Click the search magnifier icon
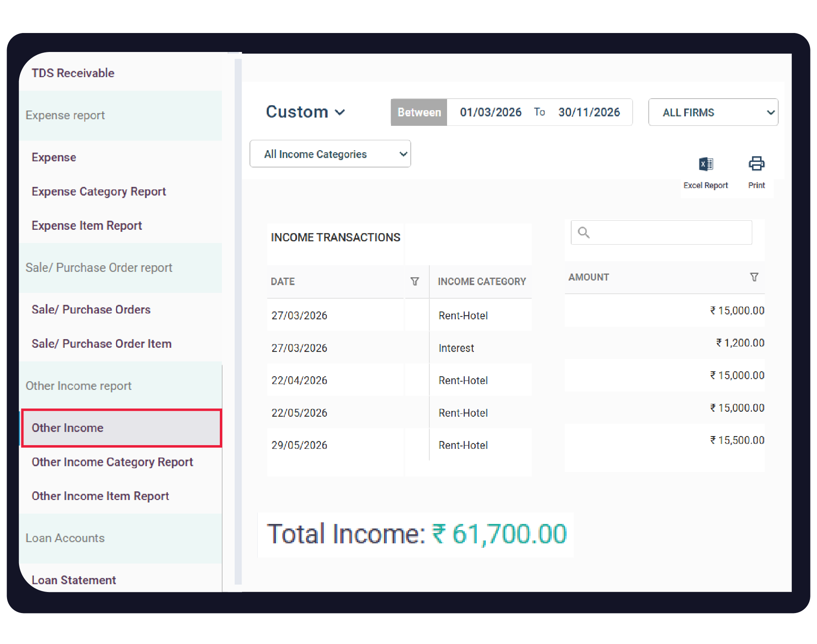Viewport: 817px width, 644px height. [x=583, y=232]
